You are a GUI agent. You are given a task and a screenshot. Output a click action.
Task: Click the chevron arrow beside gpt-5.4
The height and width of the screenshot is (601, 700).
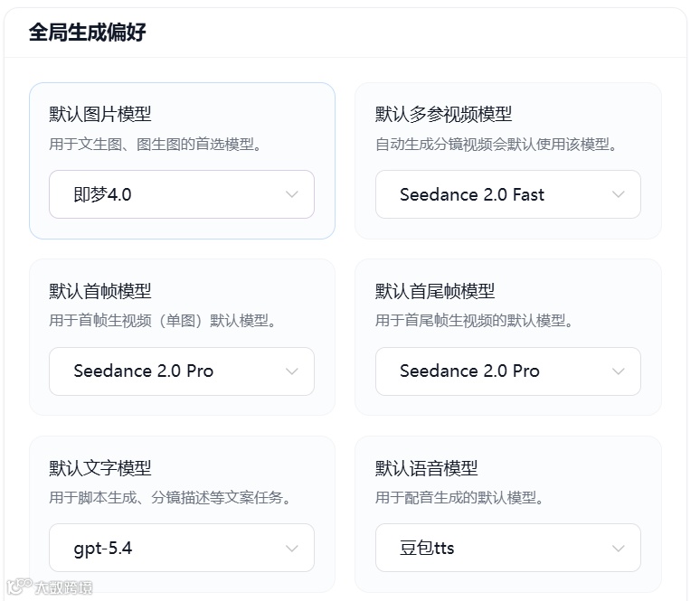291,549
